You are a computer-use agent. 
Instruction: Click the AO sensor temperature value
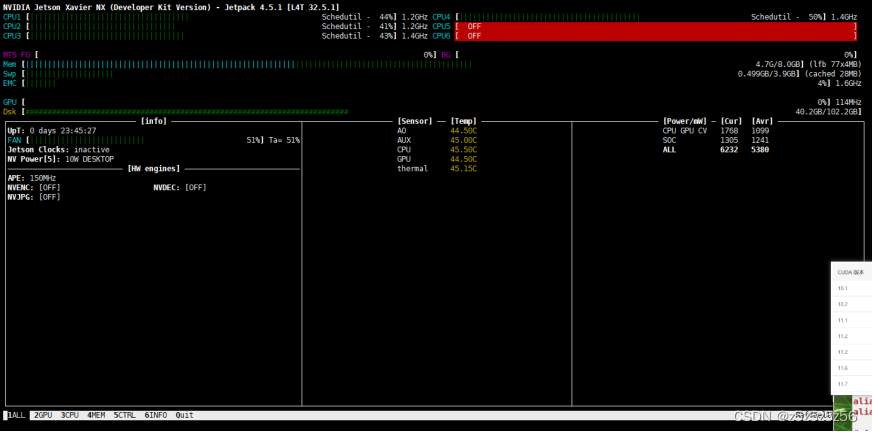464,131
